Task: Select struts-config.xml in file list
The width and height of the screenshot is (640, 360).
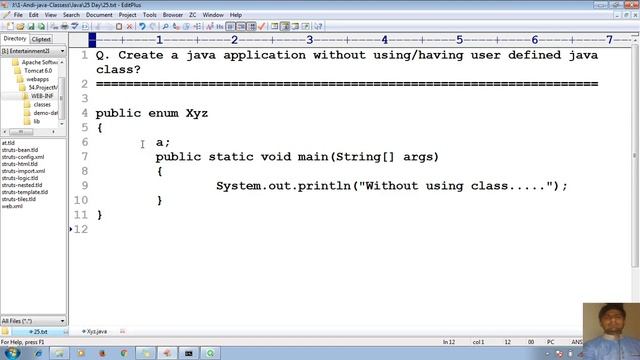Action: (23, 157)
